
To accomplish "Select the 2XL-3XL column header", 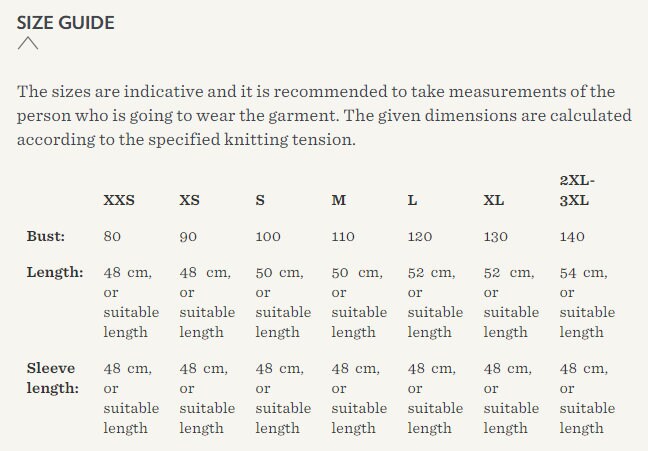I will pos(577,191).
